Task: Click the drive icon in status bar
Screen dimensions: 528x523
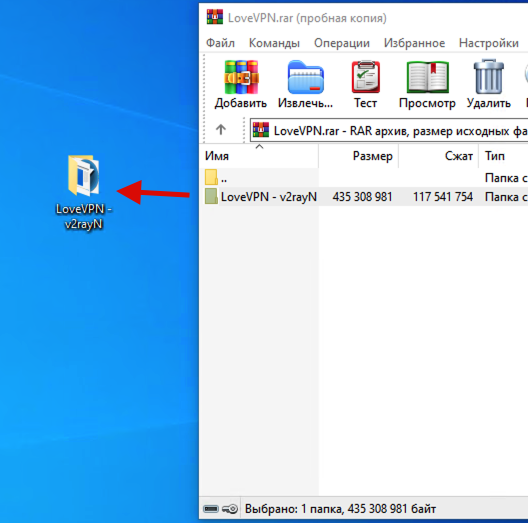Action: coord(211,509)
